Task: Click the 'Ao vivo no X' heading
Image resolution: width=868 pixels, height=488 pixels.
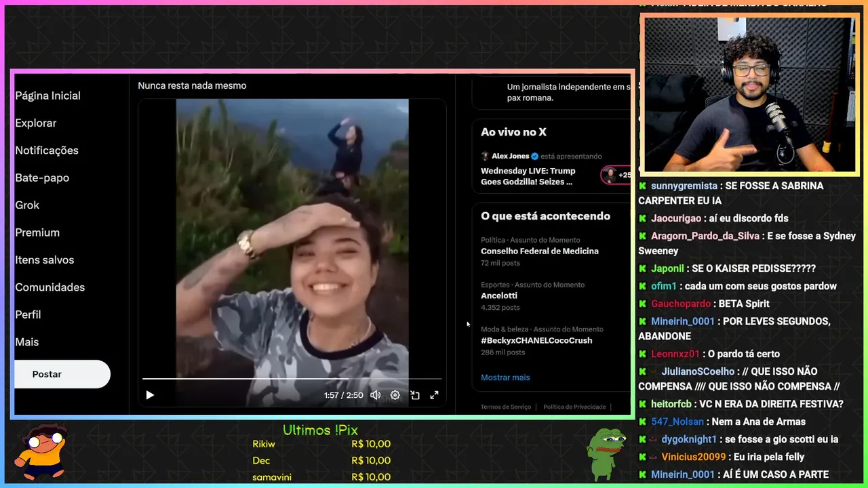Action: pyautogui.click(x=513, y=132)
